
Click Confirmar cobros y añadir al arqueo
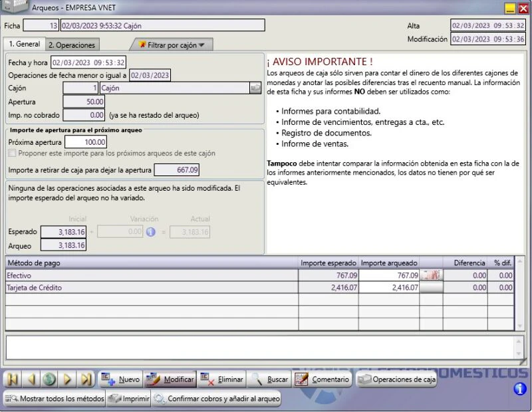217,399
